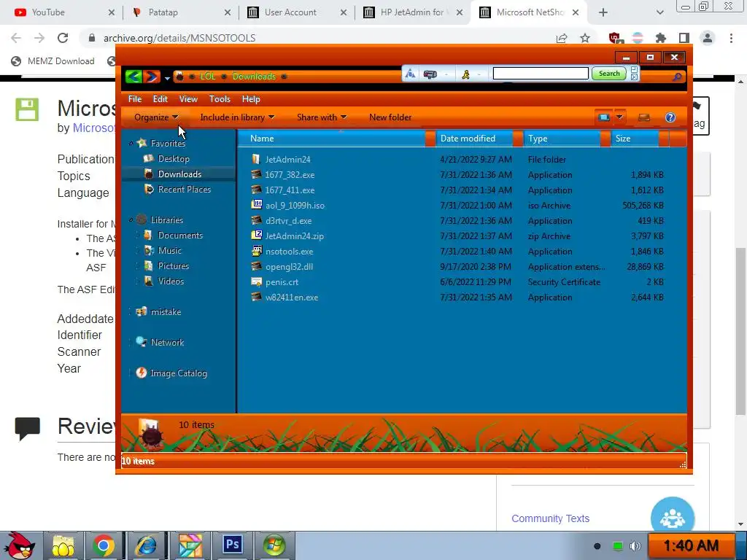Select Network in navigation pane
This screenshot has height=560, width=747.
coord(167,343)
